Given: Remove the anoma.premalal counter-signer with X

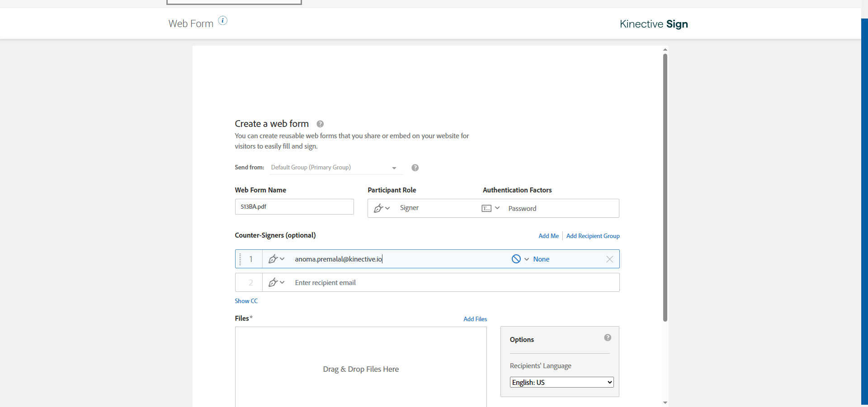Looking at the screenshot, I should (x=609, y=259).
